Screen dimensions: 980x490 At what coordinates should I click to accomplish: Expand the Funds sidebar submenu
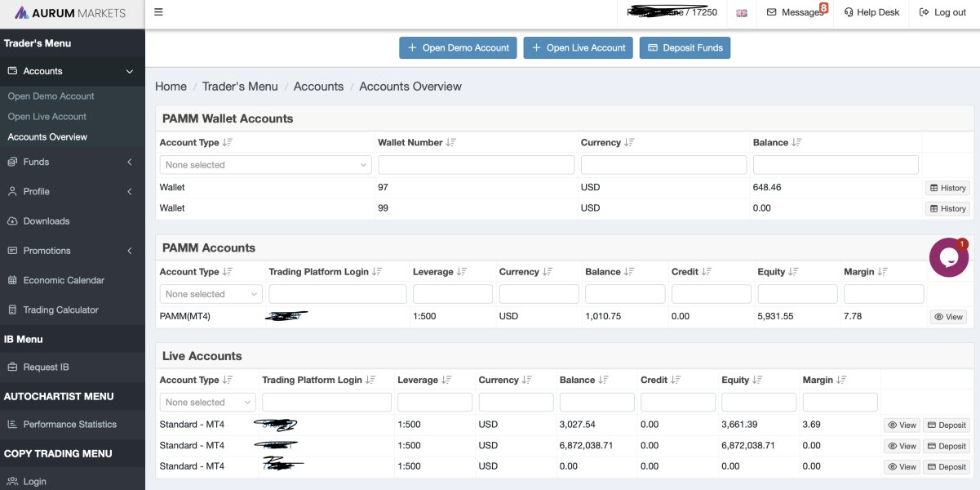(73, 162)
